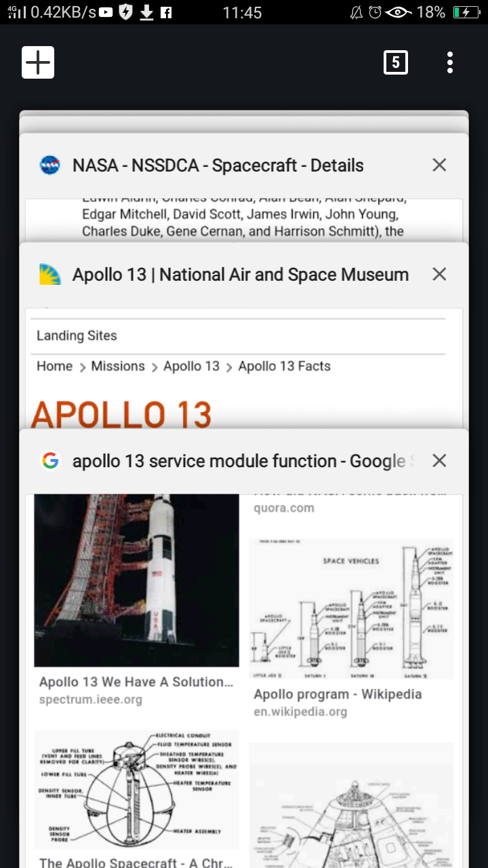The image size is (488, 868).
Task: Switch to the NASA NSSDCA Spacecraft tab
Action: coord(217,164)
